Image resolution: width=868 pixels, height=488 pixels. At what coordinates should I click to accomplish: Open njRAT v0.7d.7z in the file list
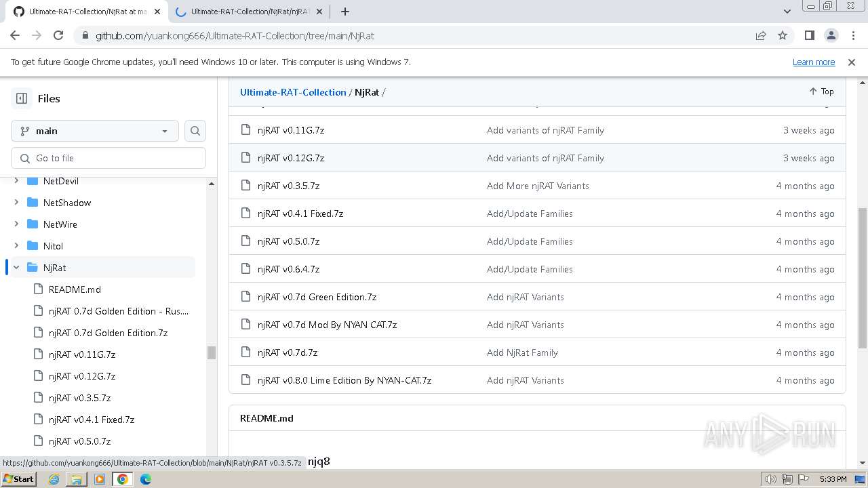pos(288,352)
